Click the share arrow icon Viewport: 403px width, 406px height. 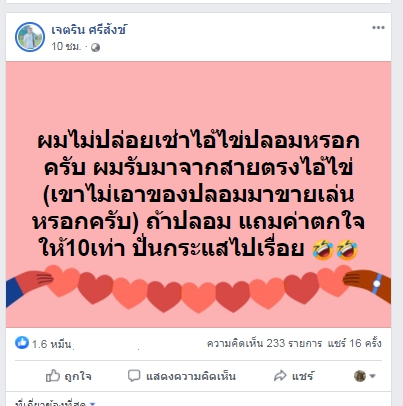[280, 376]
